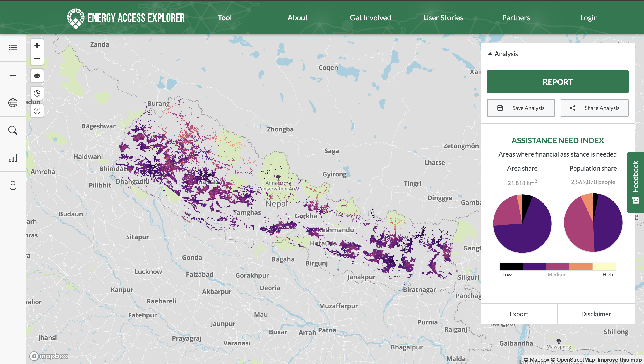Click the dark purple legend swatch
The width and height of the screenshot is (644, 364).
coord(534,266)
